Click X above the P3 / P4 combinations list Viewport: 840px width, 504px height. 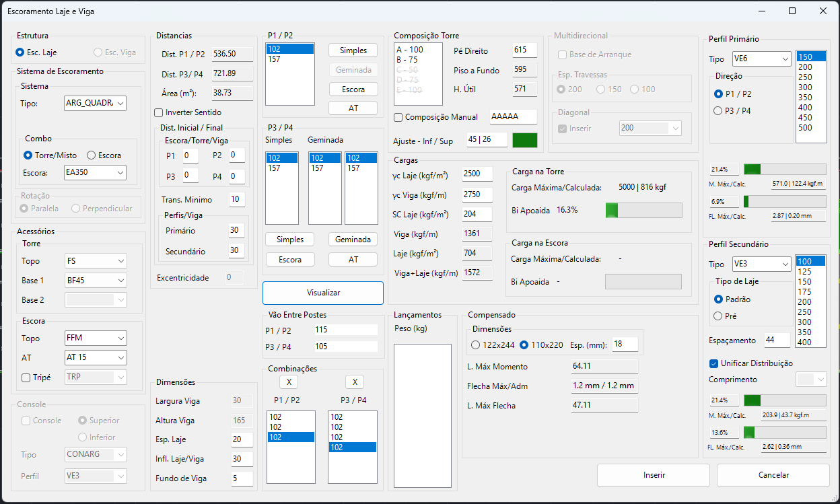coord(354,382)
